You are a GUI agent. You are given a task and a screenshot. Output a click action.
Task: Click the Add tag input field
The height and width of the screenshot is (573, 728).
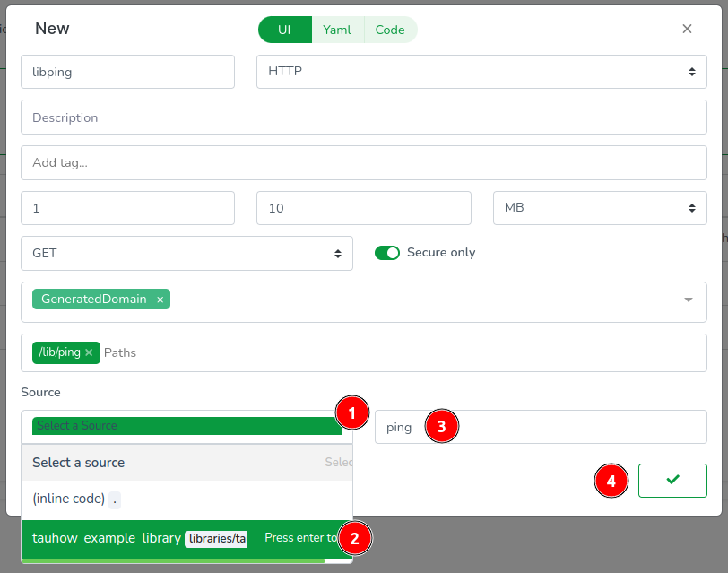point(363,163)
